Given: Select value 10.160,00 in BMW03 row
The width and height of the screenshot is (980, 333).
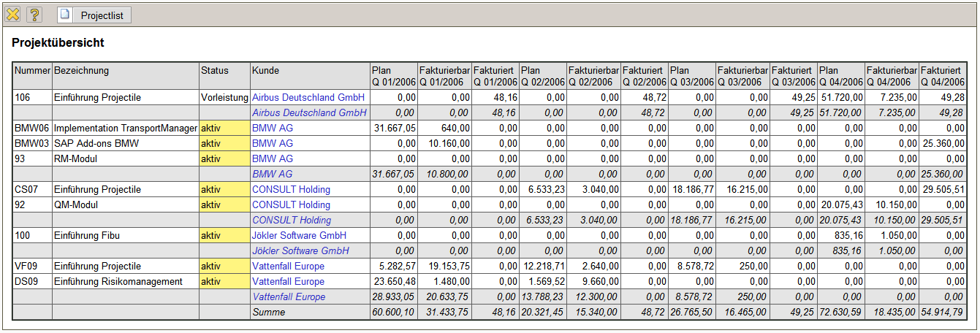Looking at the screenshot, I should [444, 143].
